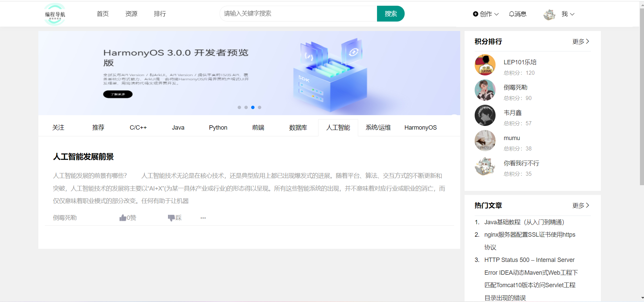Switch to the 数据库 tab

(298, 128)
